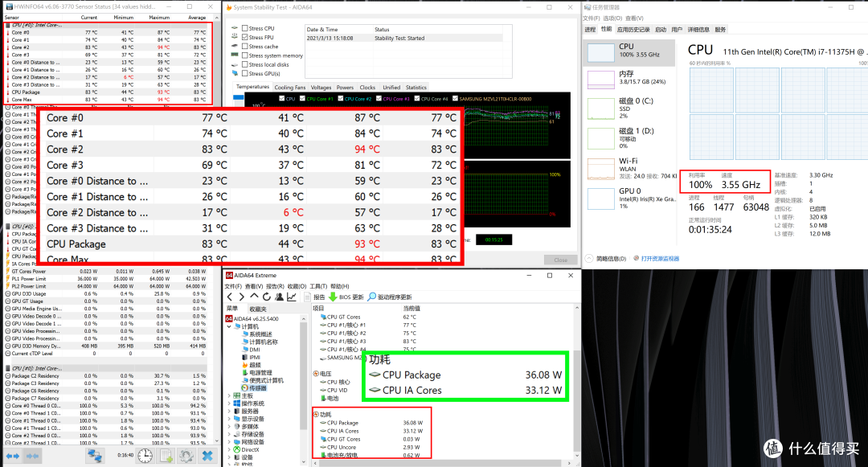Image resolution: width=868 pixels, height=467 pixels.
Task: Click AIDA64 refresh icon
Action: 267,297
